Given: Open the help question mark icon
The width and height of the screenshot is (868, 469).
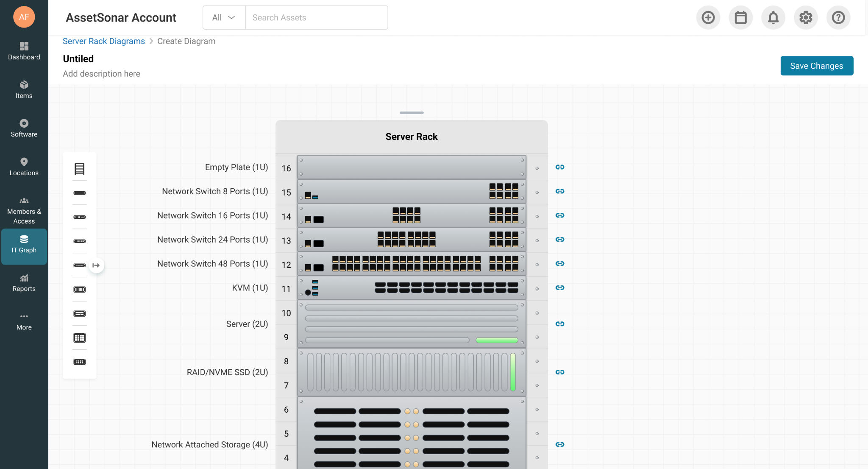Looking at the screenshot, I should click(x=838, y=17).
